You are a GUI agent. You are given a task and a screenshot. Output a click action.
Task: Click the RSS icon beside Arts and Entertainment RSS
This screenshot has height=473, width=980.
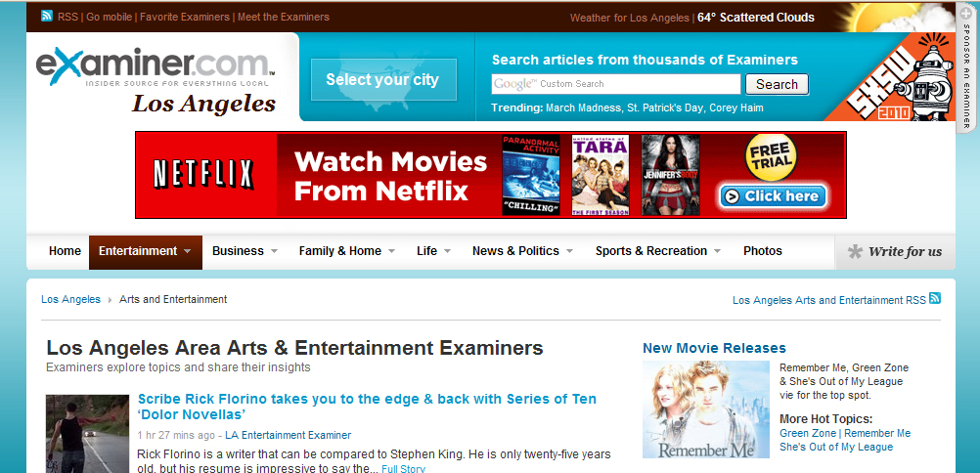pos(935,299)
